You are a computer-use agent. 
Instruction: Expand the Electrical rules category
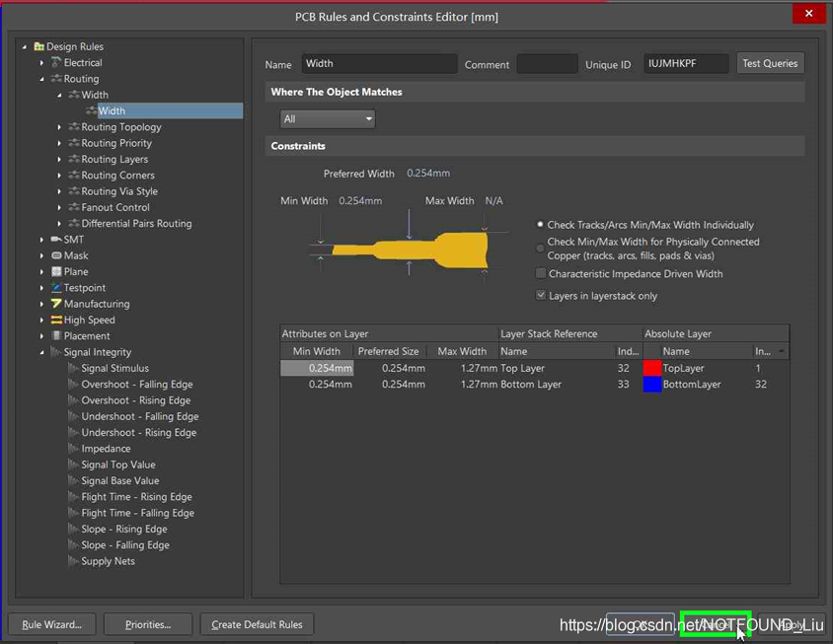pyautogui.click(x=41, y=63)
